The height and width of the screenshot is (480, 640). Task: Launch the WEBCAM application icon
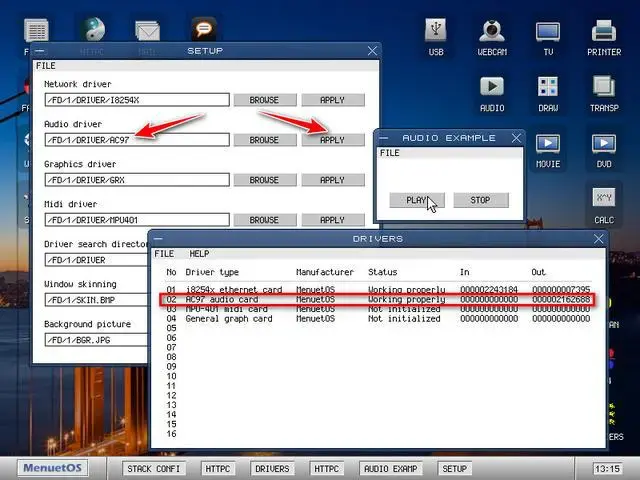pos(491,32)
